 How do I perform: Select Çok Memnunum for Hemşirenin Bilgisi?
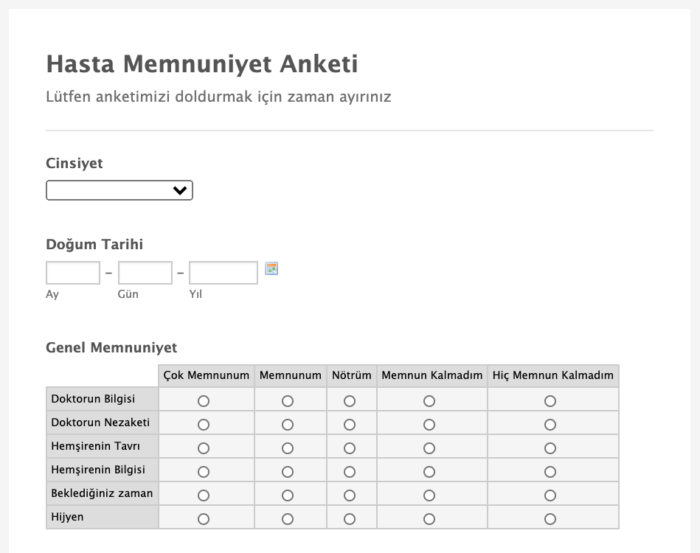click(204, 471)
